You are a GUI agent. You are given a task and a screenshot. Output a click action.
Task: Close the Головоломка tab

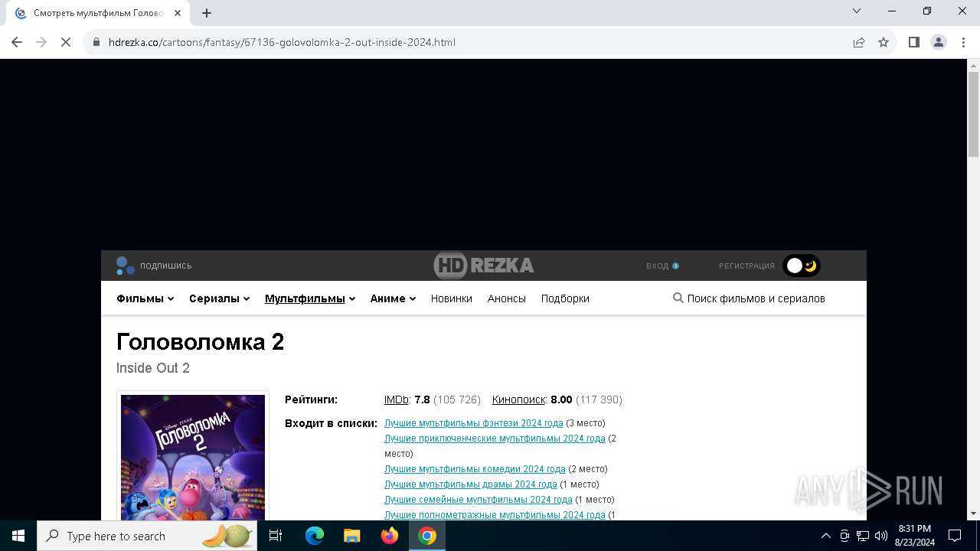[178, 13]
